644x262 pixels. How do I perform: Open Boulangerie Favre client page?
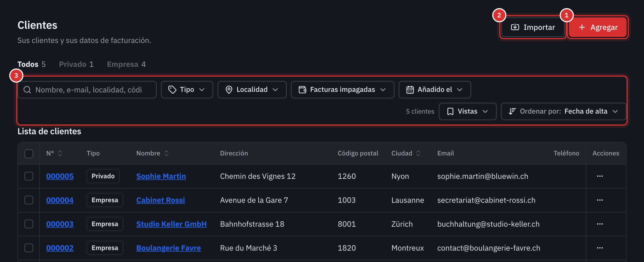pyautogui.click(x=168, y=248)
